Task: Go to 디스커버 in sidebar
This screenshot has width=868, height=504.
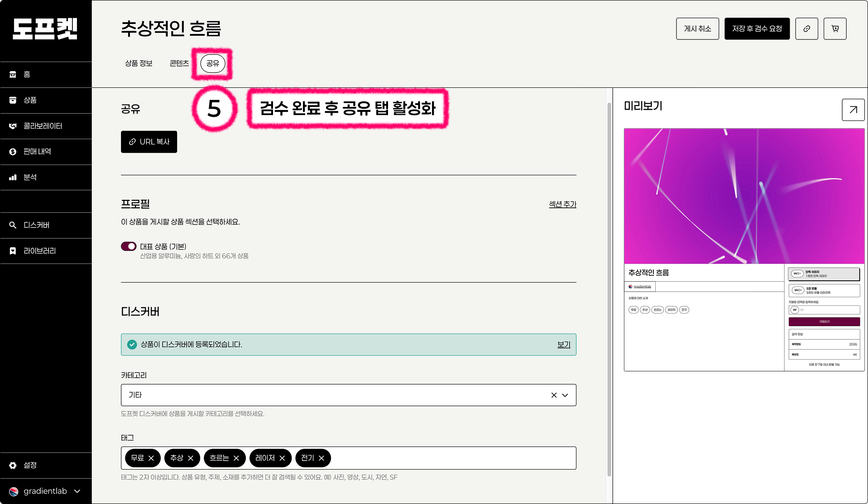Action: pyautogui.click(x=36, y=226)
